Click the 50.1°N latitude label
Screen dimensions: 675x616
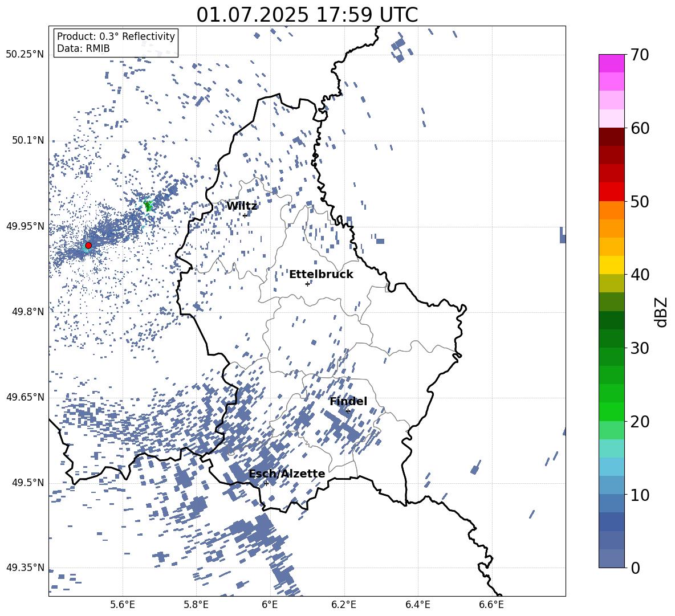tap(28, 140)
